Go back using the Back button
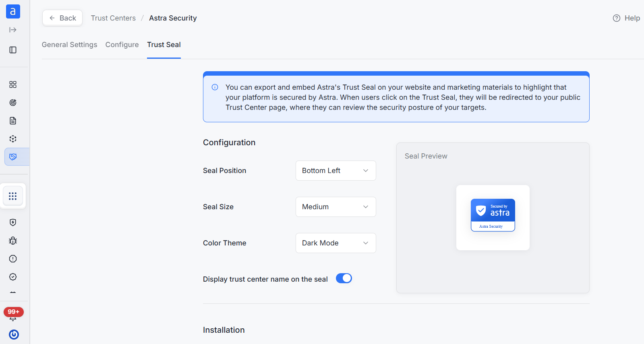 tap(62, 18)
